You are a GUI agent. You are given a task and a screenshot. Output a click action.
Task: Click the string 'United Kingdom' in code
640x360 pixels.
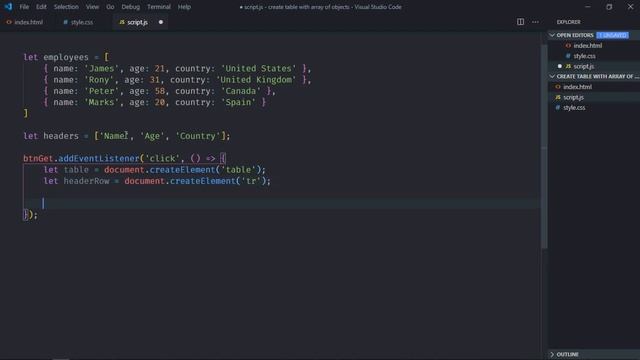click(x=256, y=80)
